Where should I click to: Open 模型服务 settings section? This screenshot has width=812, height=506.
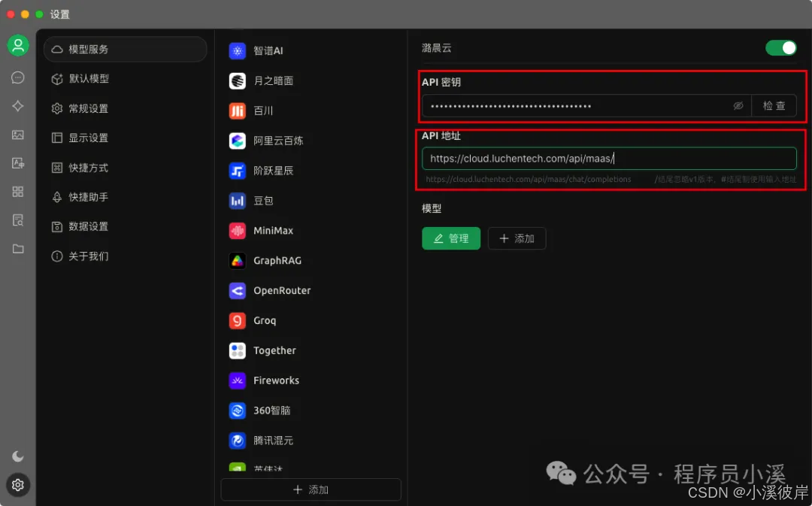point(126,49)
